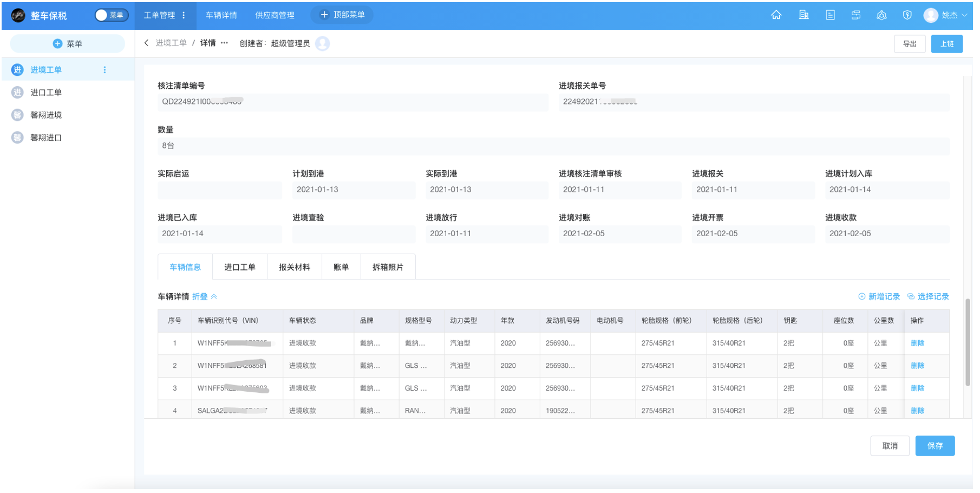Click the empty 进境查验 date field

point(354,234)
